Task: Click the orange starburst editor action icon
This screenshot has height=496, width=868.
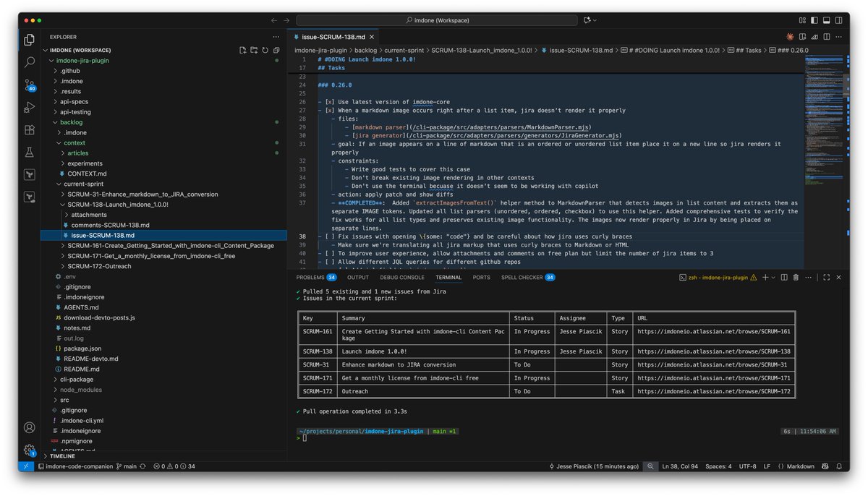Action: pyautogui.click(x=791, y=36)
